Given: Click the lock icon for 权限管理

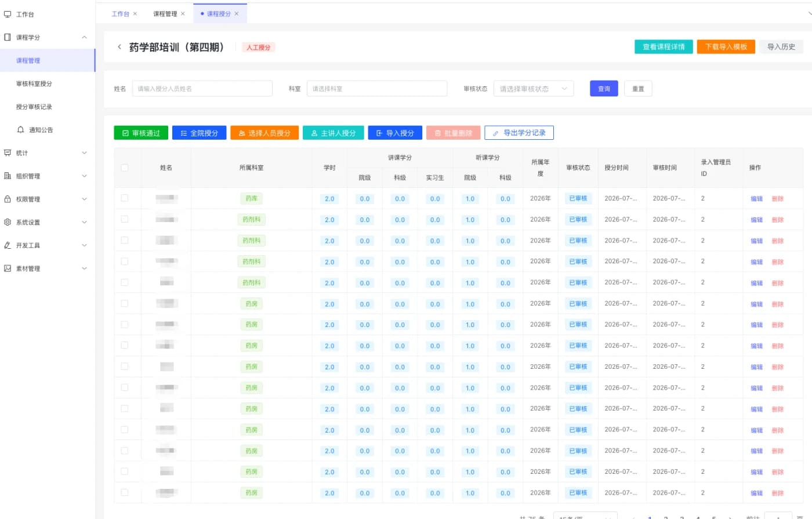Looking at the screenshot, I should coord(8,199).
